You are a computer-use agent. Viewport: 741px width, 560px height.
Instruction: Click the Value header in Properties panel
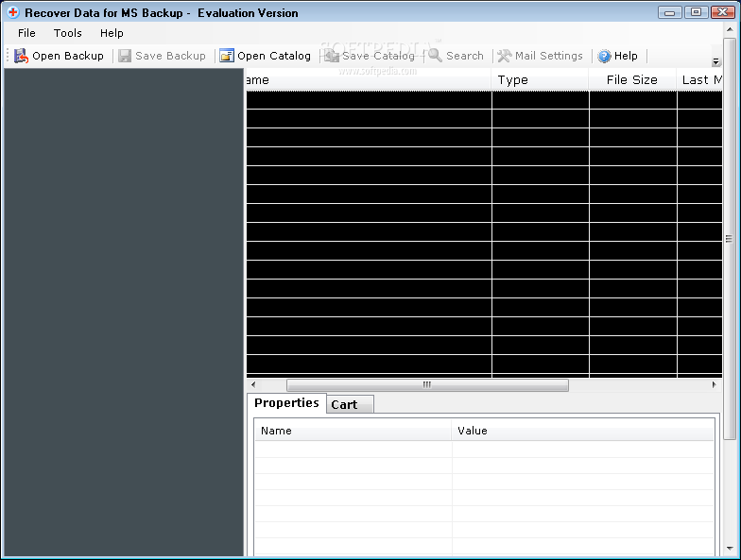click(582, 431)
